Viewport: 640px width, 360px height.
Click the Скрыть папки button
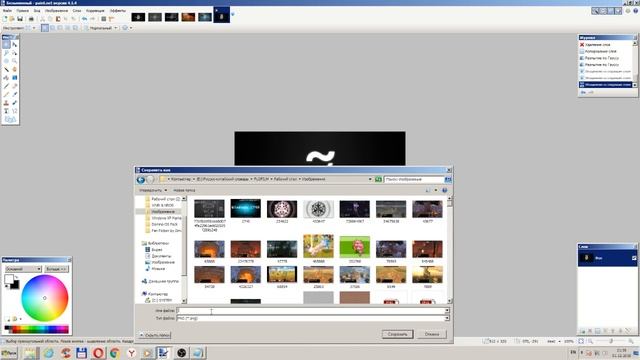155,335
